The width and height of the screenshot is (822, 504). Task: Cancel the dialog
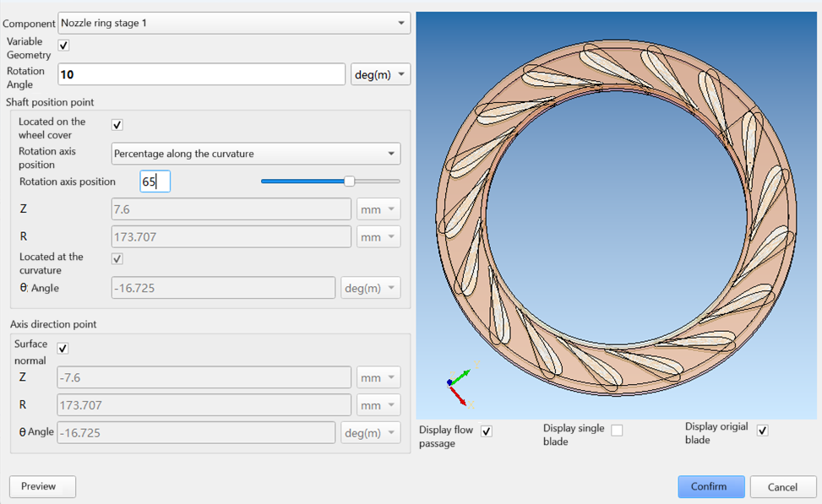pos(782,486)
